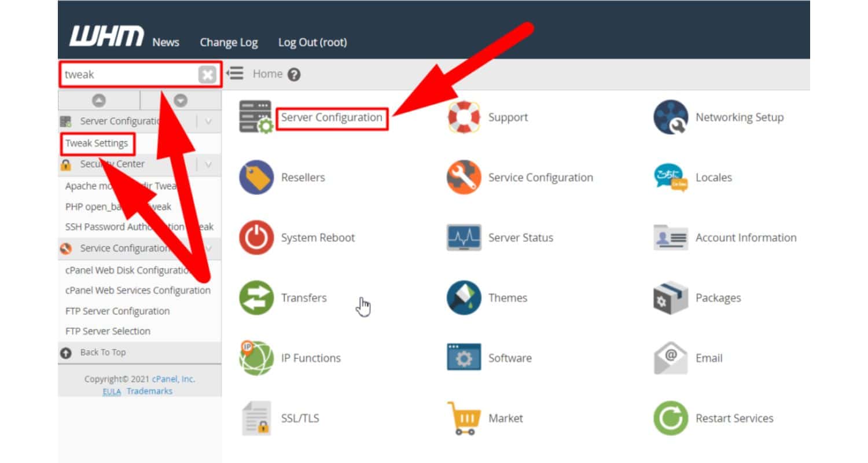
Task: Click the Restart Services text label
Action: 734,418
